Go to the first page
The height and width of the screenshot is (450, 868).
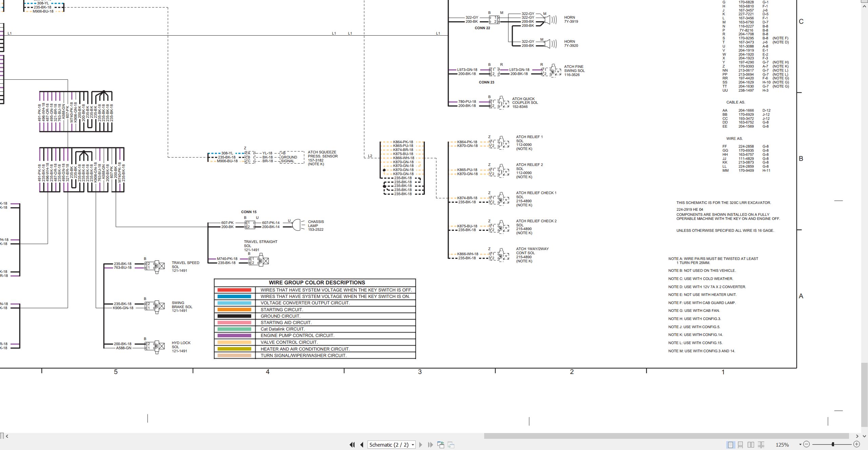tap(352, 445)
